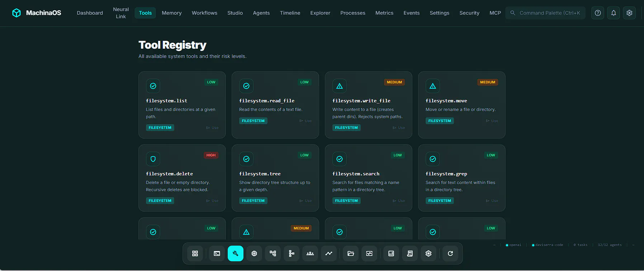This screenshot has width=644, height=271.
Task: Click the warning triangle icon on filesystem.write_file
Action: tap(340, 86)
